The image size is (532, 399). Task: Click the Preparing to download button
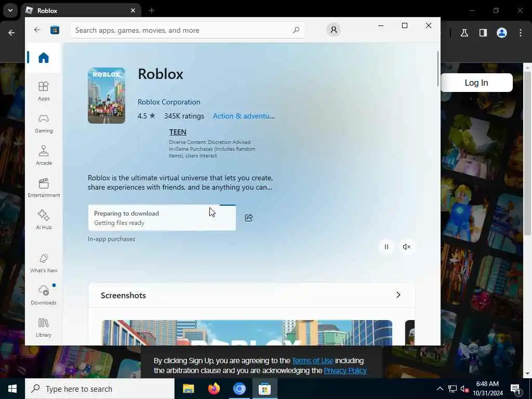pos(162,218)
